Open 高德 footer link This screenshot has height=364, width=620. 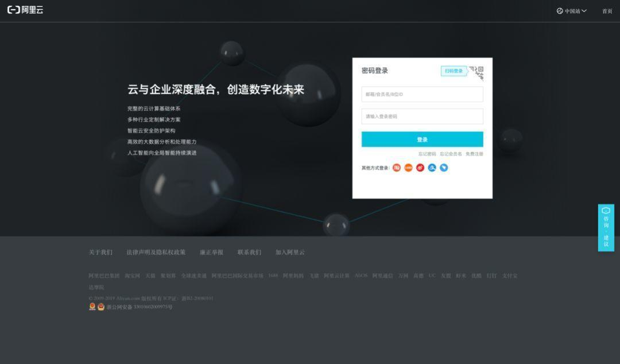tap(418, 276)
